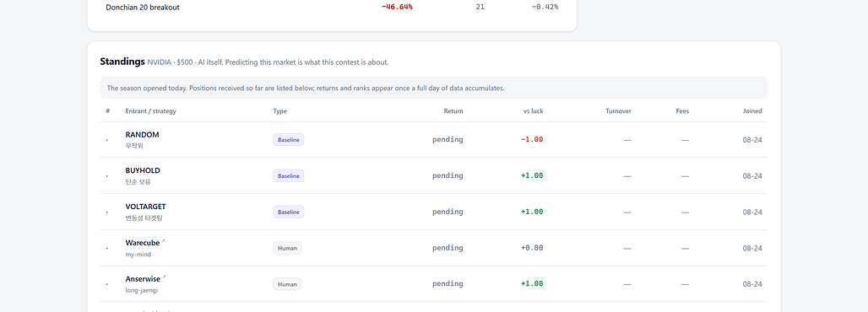Click the 'Turnover' column header
This screenshot has width=868, height=312.
coord(618,111)
